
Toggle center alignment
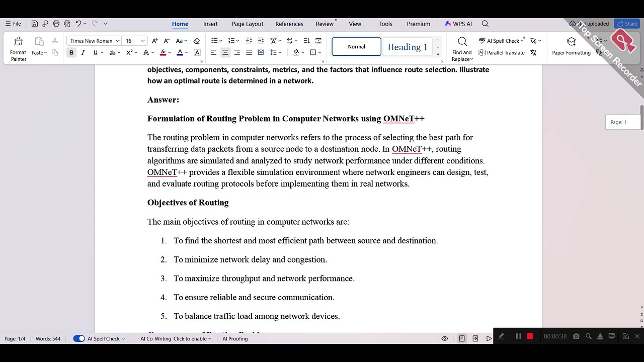(225, 52)
